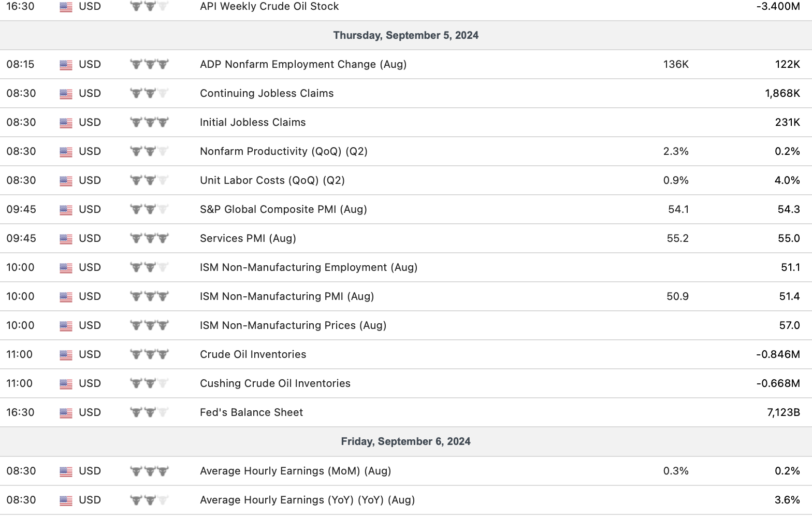
Task: Click the US flag beside ISM Non-Manufacturing Prices
Action: (x=66, y=326)
